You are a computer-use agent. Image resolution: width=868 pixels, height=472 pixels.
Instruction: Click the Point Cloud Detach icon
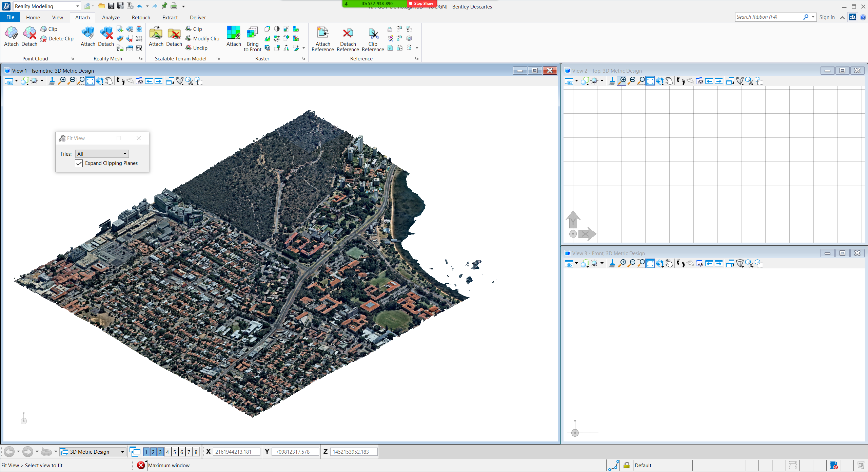[29, 33]
